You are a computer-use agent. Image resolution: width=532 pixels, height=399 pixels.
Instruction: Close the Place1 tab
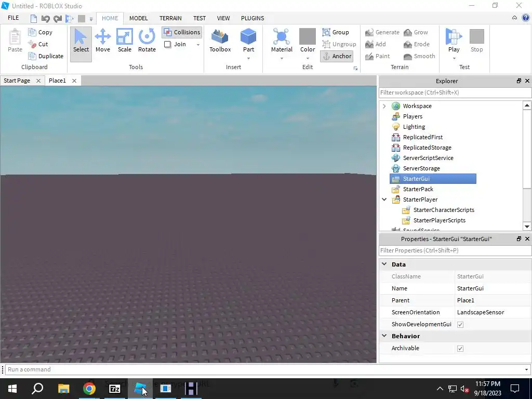[x=74, y=81]
